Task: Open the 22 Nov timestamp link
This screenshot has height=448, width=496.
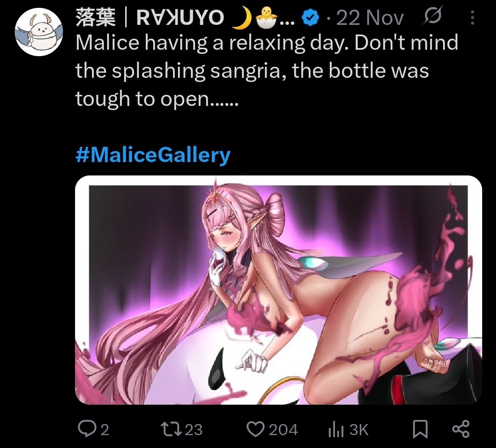Action: click(x=369, y=18)
